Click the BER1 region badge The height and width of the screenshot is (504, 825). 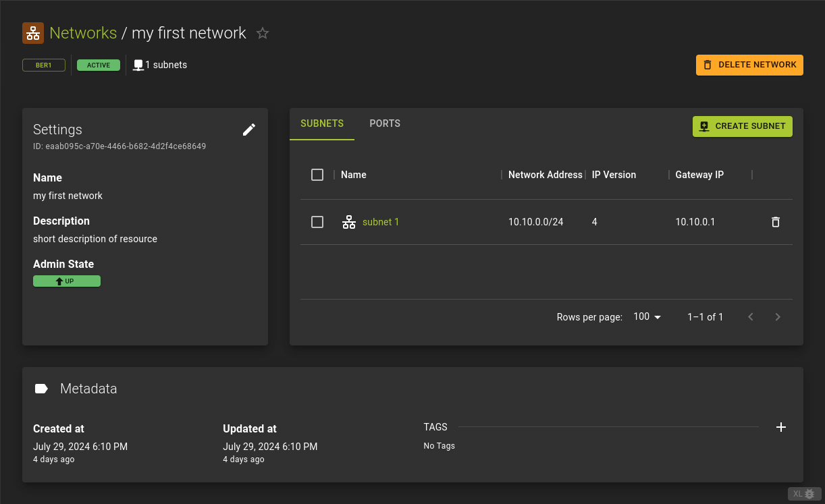pyautogui.click(x=44, y=65)
